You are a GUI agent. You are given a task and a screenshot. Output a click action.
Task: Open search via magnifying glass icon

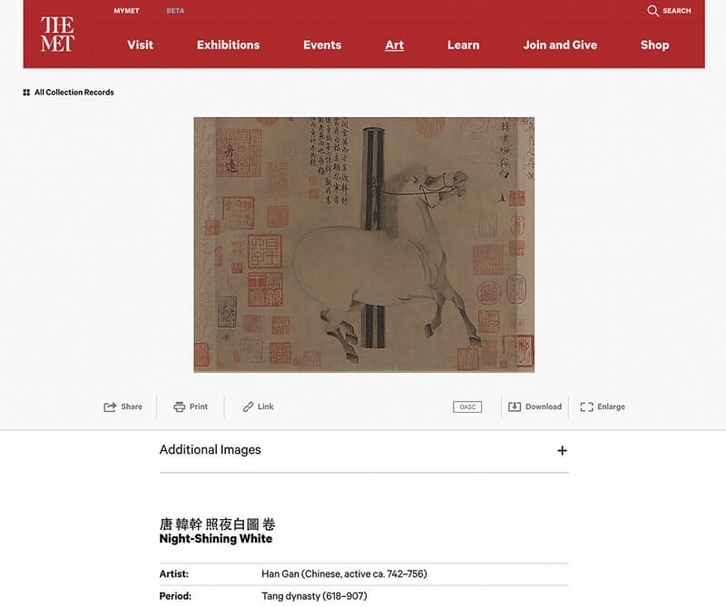[x=652, y=11]
